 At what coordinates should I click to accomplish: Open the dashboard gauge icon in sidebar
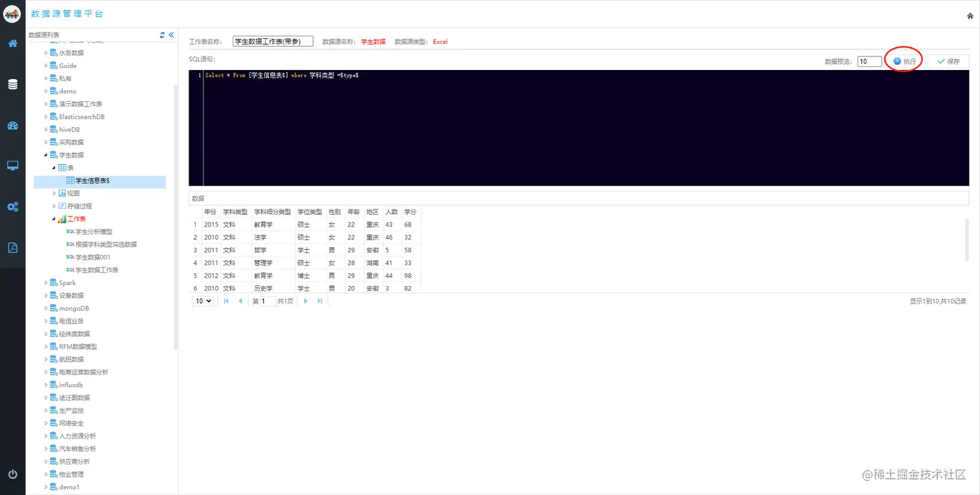tap(12, 126)
